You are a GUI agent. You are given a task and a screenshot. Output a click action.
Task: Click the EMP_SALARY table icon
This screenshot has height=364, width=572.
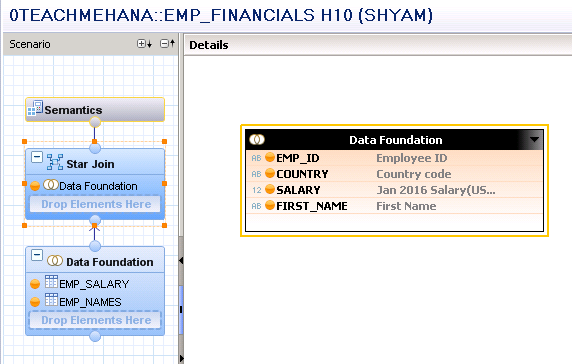[51, 282]
